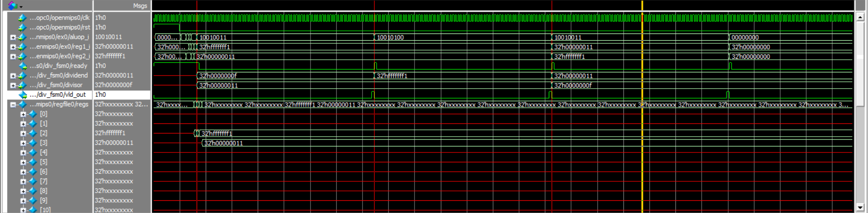
Task: Expand the ex0/reg1_i bus signal
Action: coord(13,47)
